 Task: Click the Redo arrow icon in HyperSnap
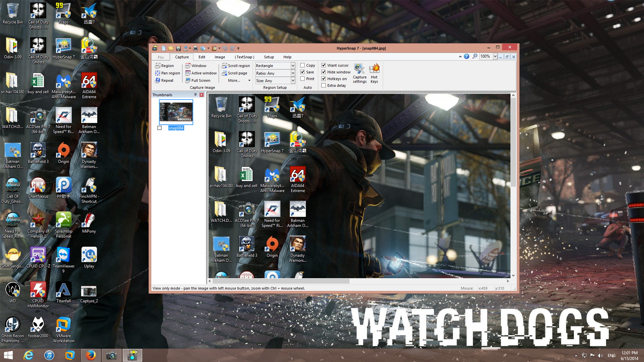click(232, 48)
